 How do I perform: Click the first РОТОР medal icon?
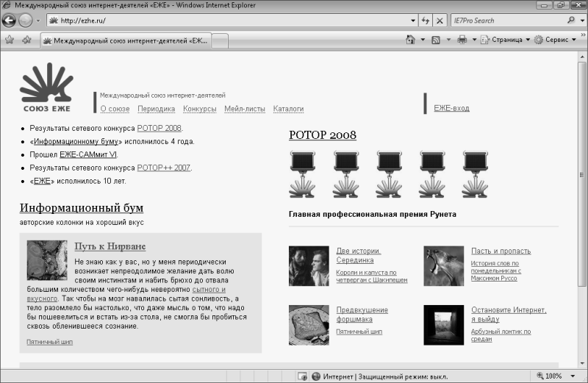302,174
